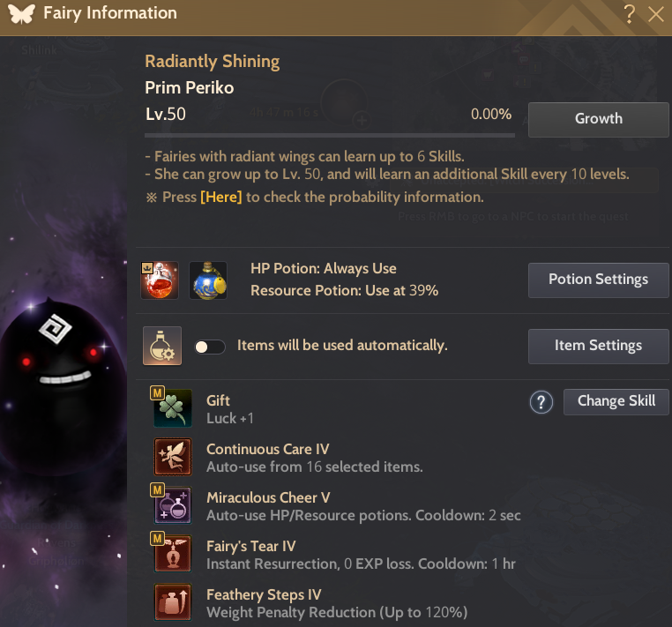Select the Fairy's Tear IV skill icon
The height and width of the screenshot is (627, 672).
point(172,553)
